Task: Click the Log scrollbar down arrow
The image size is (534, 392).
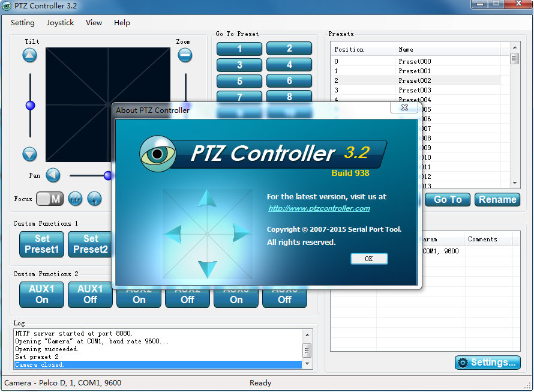Action: [307, 364]
